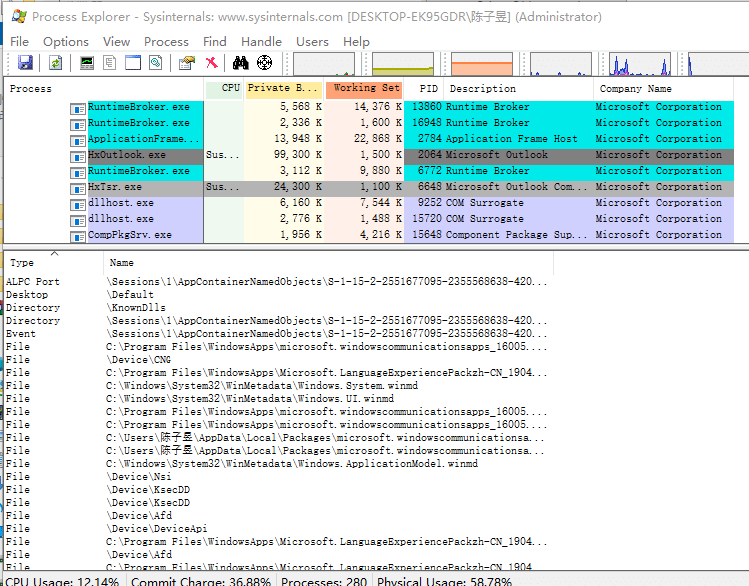Image resolution: width=749 pixels, height=586 pixels.
Task: Select the Windows.System.winmd file handle
Action: click(x=277, y=386)
